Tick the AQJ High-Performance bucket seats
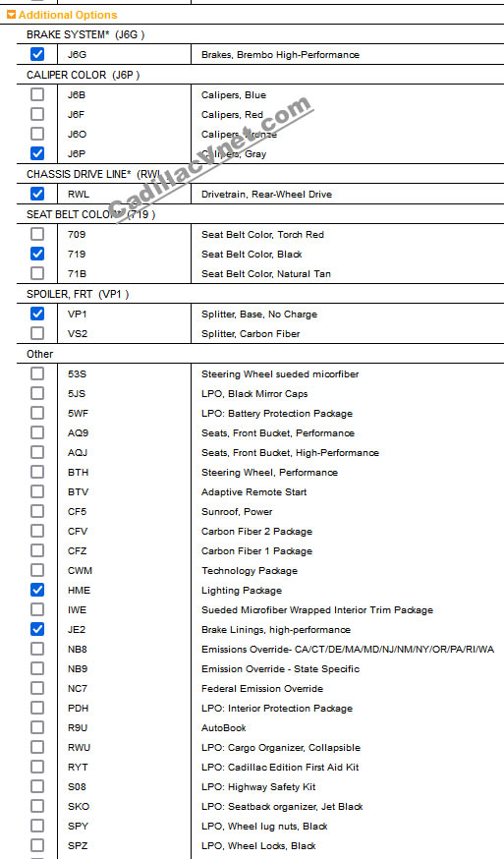The width and height of the screenshot is (504, 859). click(x=37, y=452)
